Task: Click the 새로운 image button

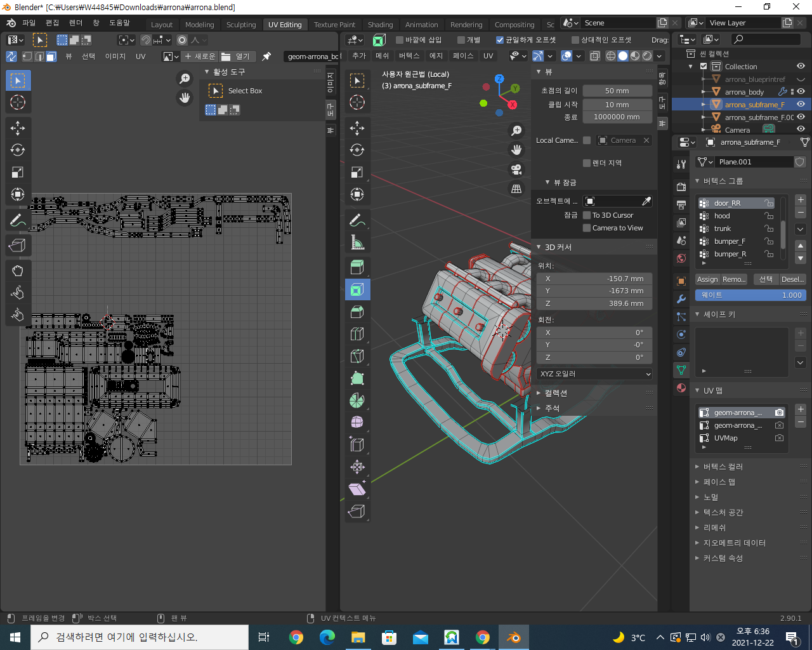Action: pos(200,56)
